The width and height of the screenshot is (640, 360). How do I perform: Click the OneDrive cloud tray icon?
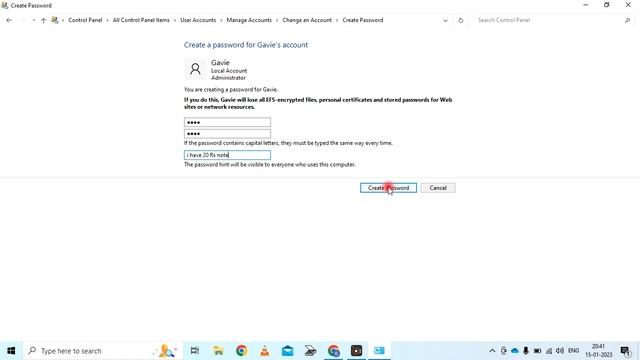515,351
